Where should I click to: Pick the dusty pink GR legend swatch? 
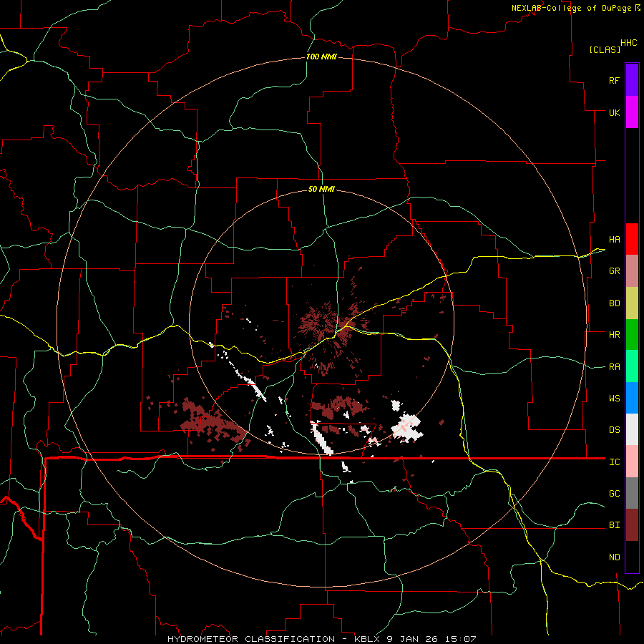point(632,271)
